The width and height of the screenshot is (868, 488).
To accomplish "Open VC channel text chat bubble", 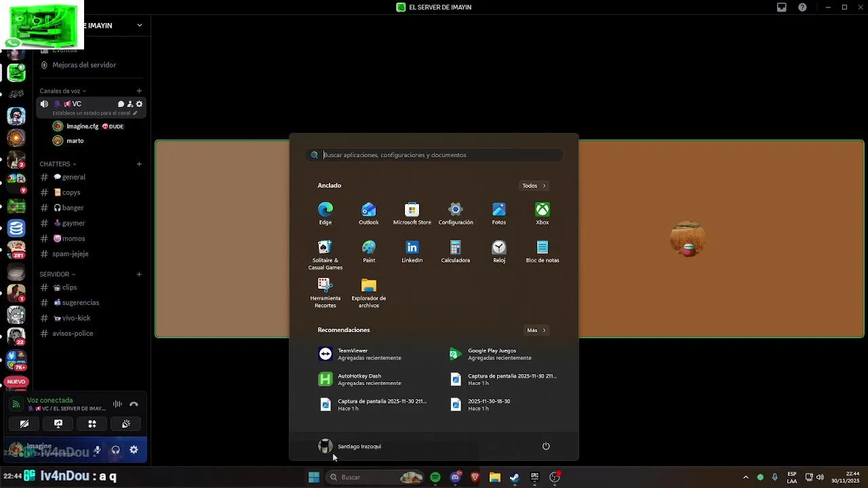I will tap(121, 104).
